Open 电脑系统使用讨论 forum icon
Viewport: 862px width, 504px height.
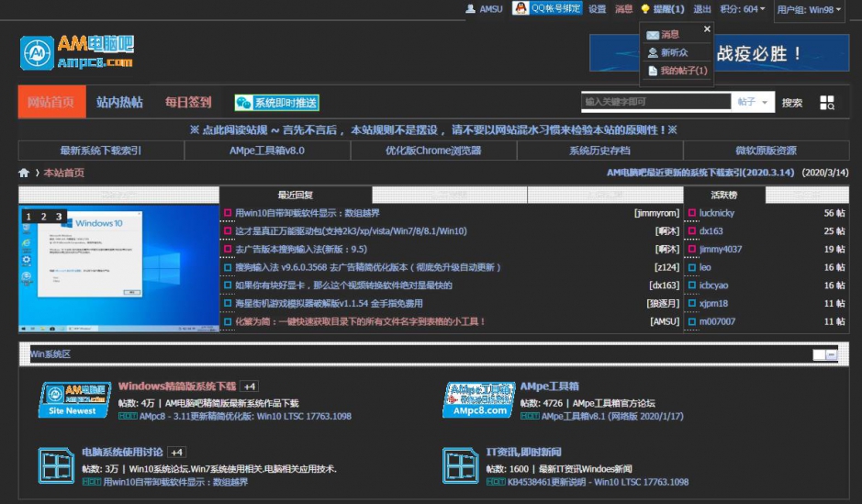(x=56, y=466)
